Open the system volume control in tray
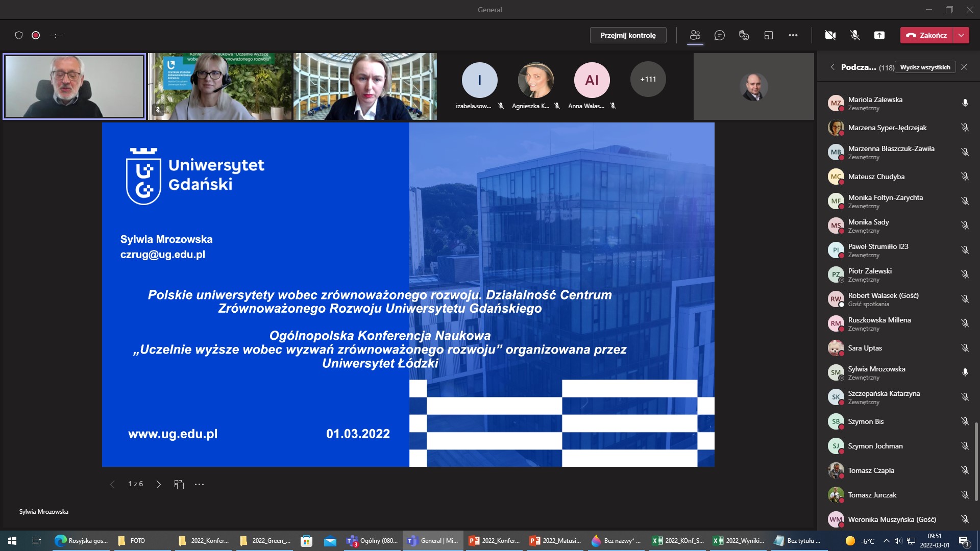Viewport: 980px width, 551px height. tap(898, 540)
